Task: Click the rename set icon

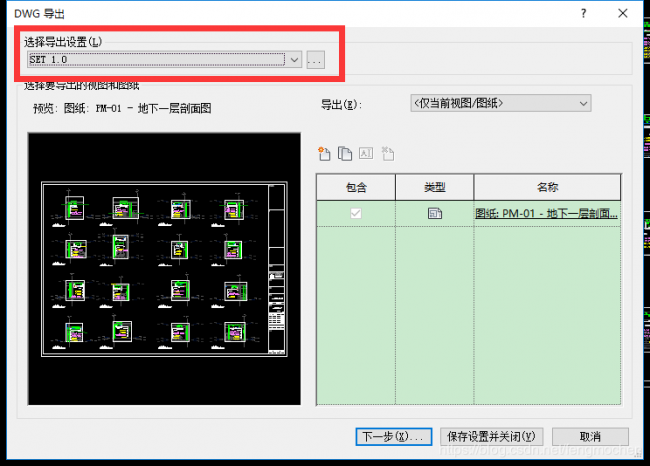Action: pos(366,153)
